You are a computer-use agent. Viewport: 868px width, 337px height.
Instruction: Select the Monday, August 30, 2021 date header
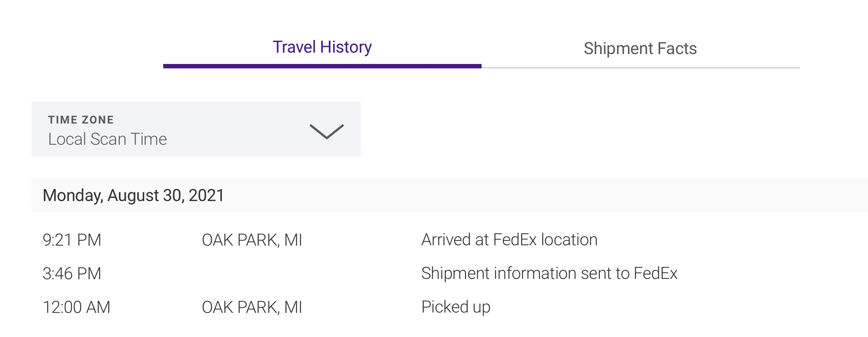(133, 195)
